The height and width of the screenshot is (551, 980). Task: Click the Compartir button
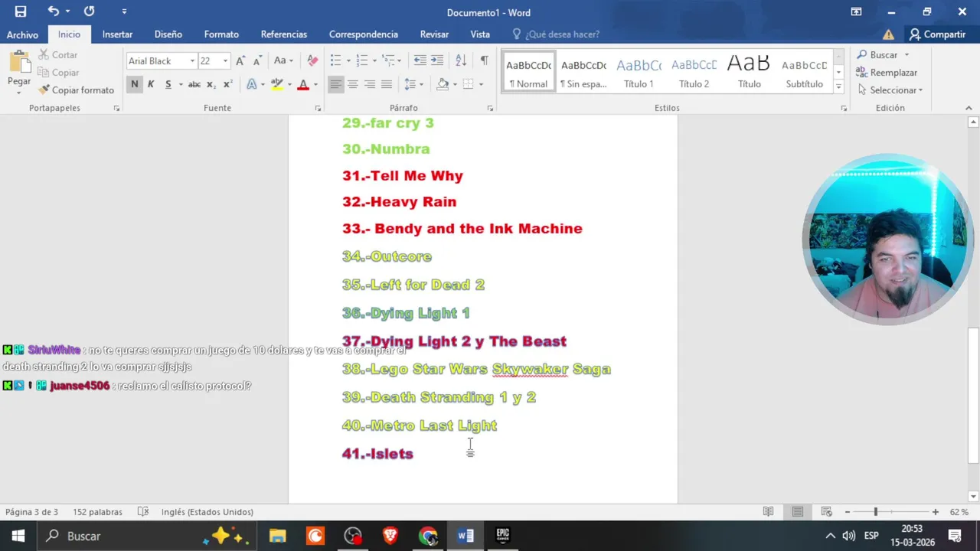pos(937,34)
